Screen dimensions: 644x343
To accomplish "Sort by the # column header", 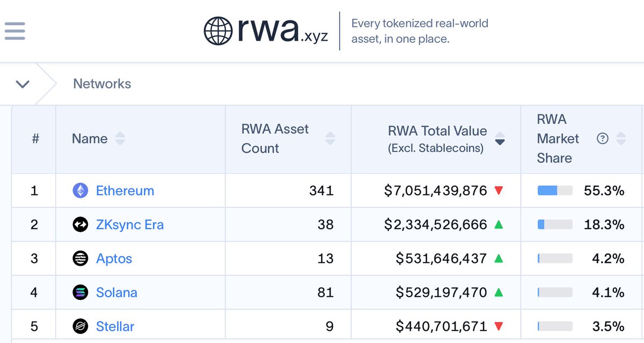I will (x=35, y=138).
